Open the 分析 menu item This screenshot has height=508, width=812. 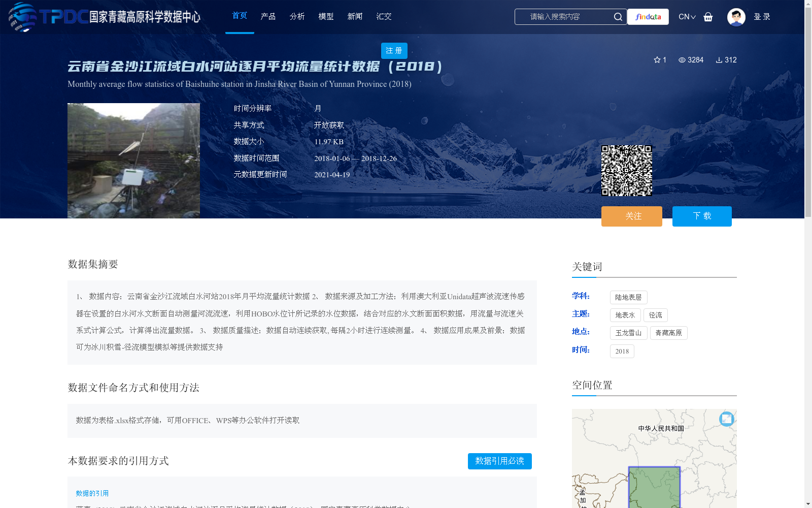coord(297,17)
